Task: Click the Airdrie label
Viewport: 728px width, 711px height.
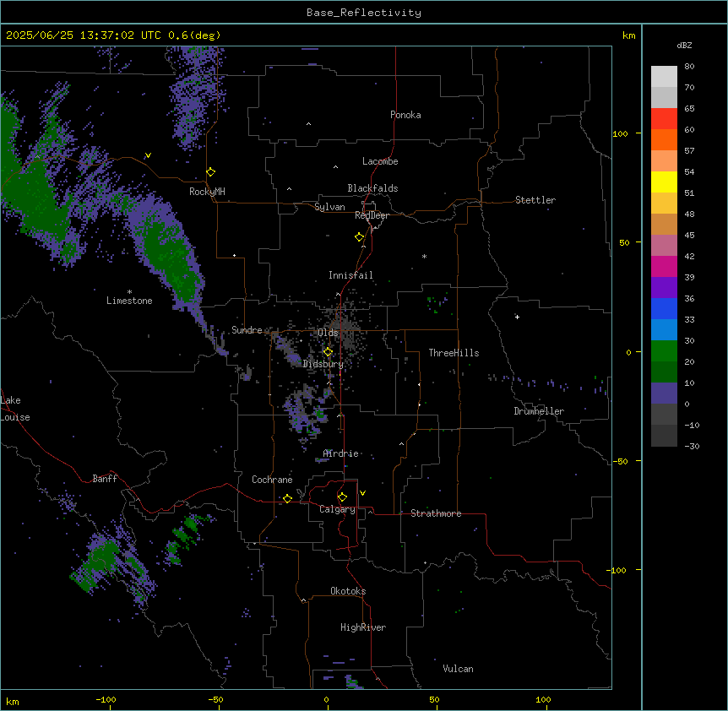Action: click(340, 453)
